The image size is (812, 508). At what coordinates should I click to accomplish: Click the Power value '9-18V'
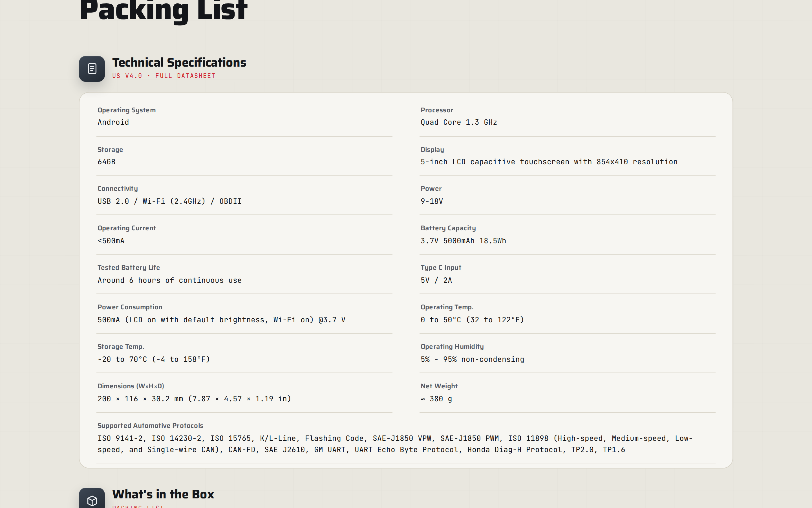432,201
